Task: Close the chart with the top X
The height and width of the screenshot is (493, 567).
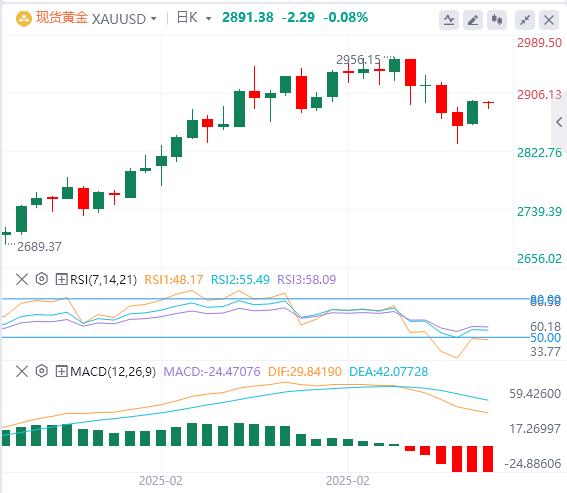Action: pyautogui.click(x=549, y=20)
